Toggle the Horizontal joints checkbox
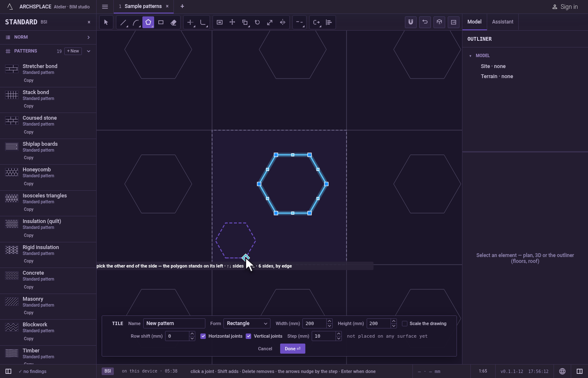 point(203,336)
